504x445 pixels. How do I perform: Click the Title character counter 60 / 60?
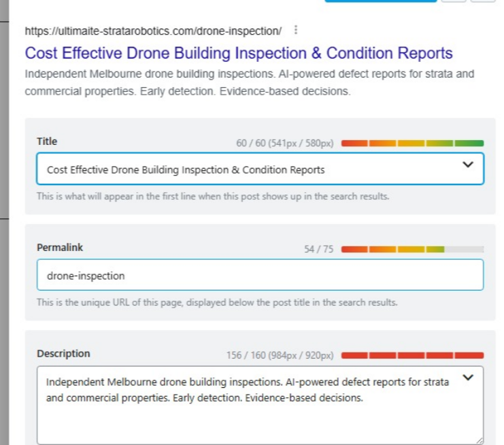point(285,144)
